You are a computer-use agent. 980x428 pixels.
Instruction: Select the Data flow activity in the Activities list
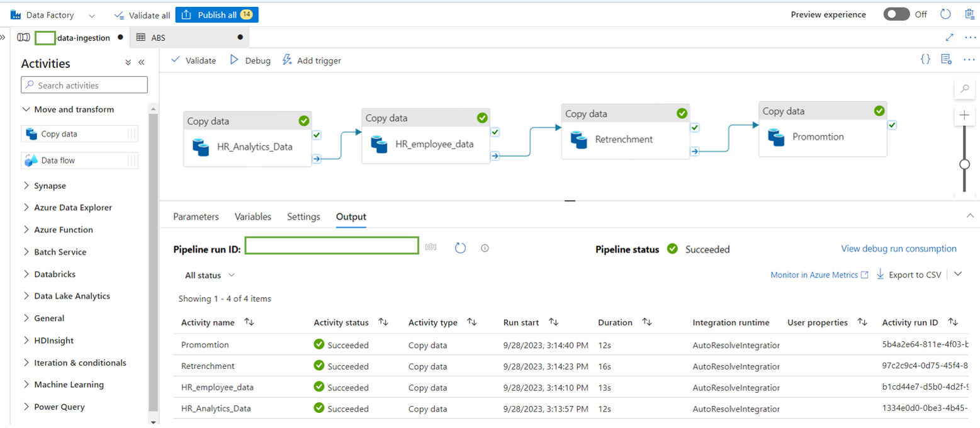pyautogui.click(x=79, y=160)
